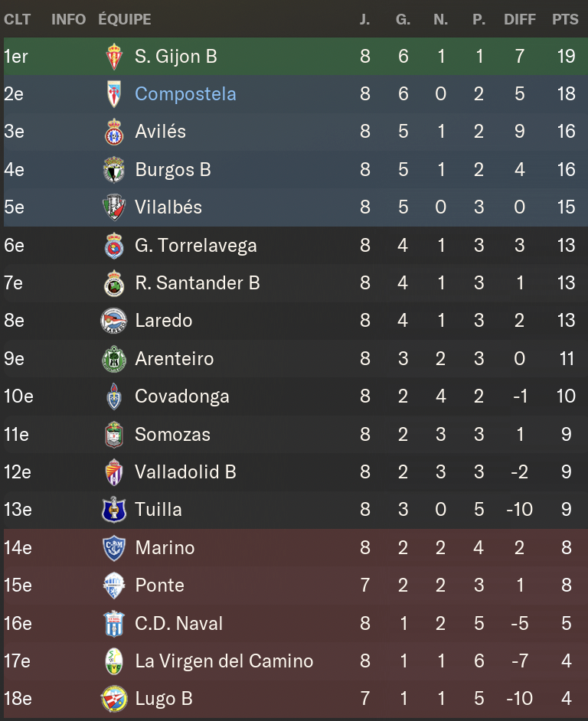
Task: Click the Vilalbés team crest
Action: pos(114,207)
